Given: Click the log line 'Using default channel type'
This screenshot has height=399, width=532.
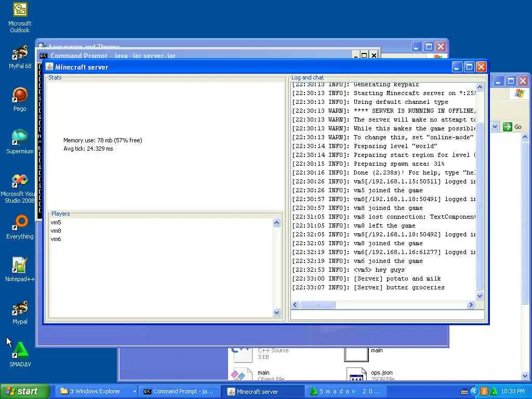Looking at the screenshot, I should (401, 102).
